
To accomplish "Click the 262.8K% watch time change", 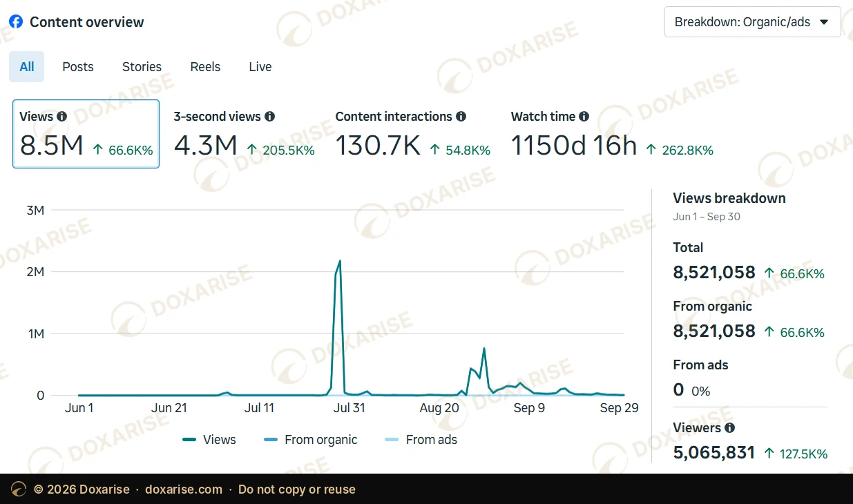I will [680, 150].
